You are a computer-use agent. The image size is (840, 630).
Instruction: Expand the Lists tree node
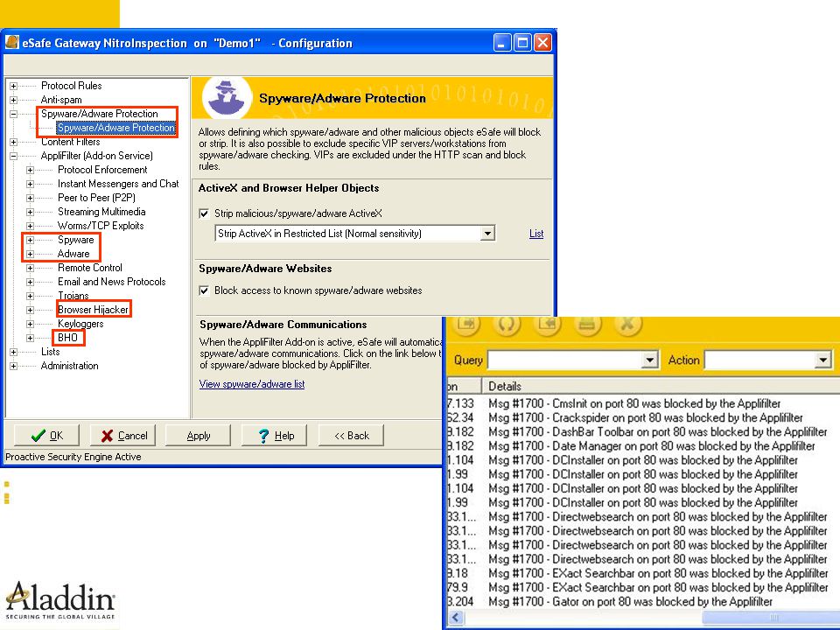(13, 352)
